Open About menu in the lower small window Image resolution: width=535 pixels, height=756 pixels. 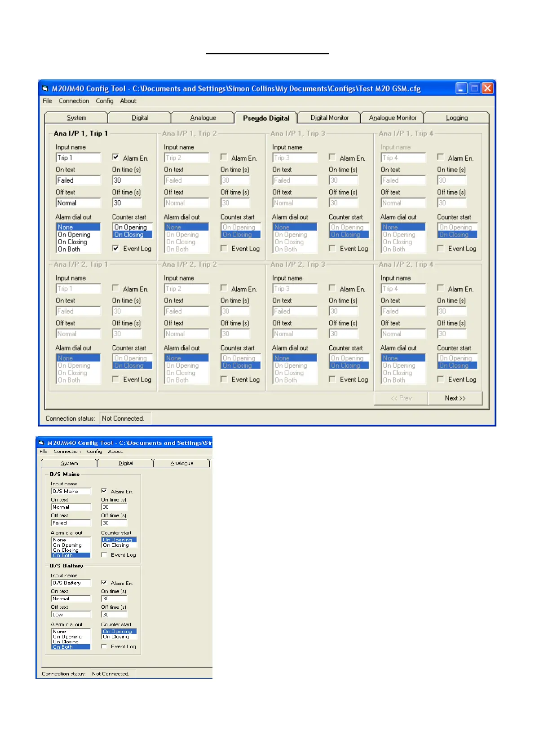[115, 452]
